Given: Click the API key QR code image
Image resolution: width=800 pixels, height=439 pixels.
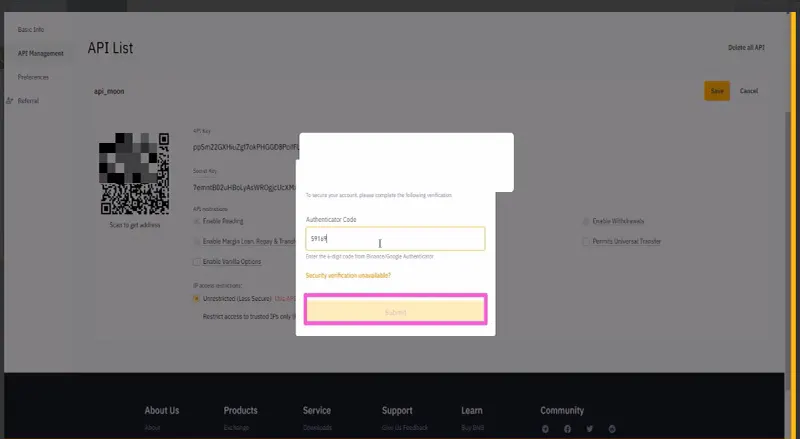Looking at the screenshot, I should [x=135, y=174].
